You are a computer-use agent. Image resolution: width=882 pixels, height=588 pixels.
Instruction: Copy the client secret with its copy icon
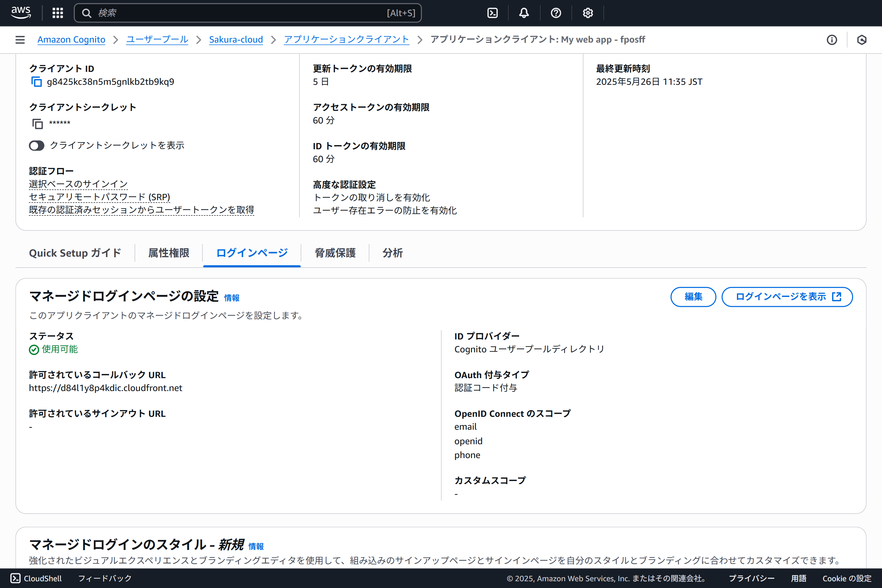pos(37,124)
